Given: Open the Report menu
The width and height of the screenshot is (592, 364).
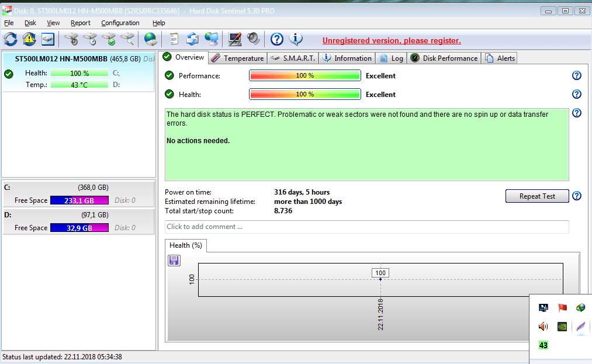Looking at the screenshot, I should pyautogui.click(x=81, y=23).
